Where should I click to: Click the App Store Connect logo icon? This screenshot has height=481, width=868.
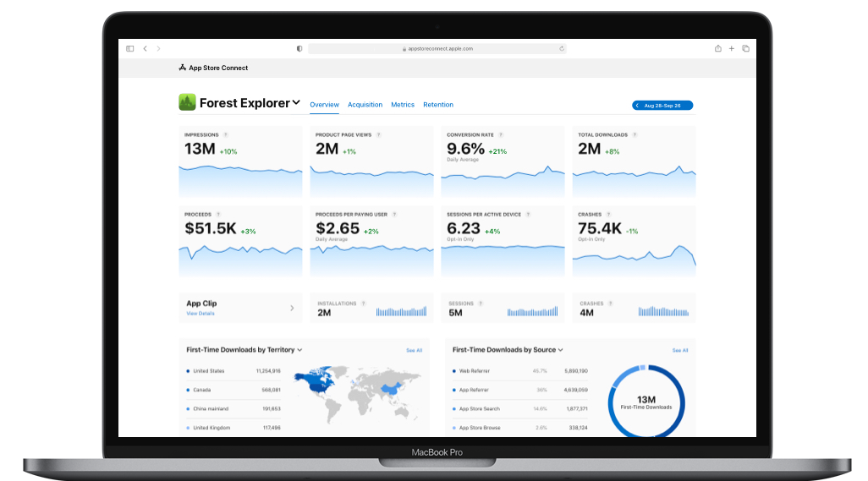click(182, 68)
